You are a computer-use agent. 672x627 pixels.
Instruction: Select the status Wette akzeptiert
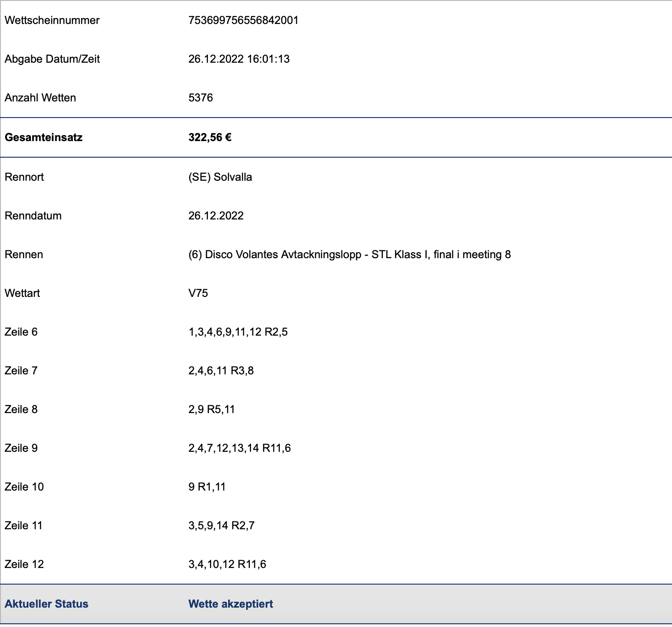tap(230, 604)
